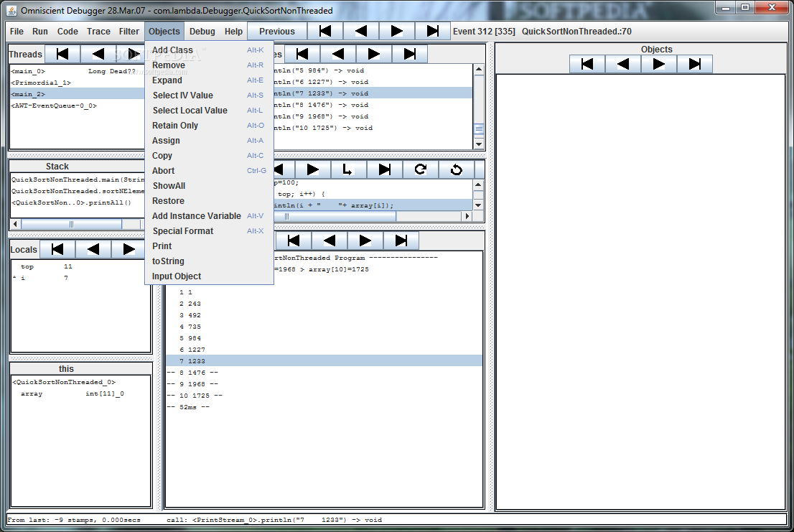The width and height of the screenshot is (794, 532).
Task: Choose Abort from Objects menu
Action: coord(209,171)
